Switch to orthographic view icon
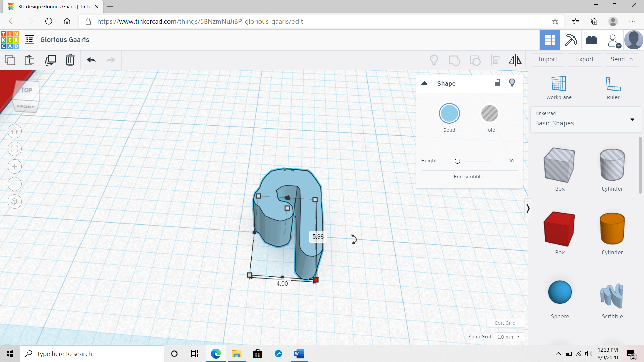Screen dimensions: 644x362 15,202
